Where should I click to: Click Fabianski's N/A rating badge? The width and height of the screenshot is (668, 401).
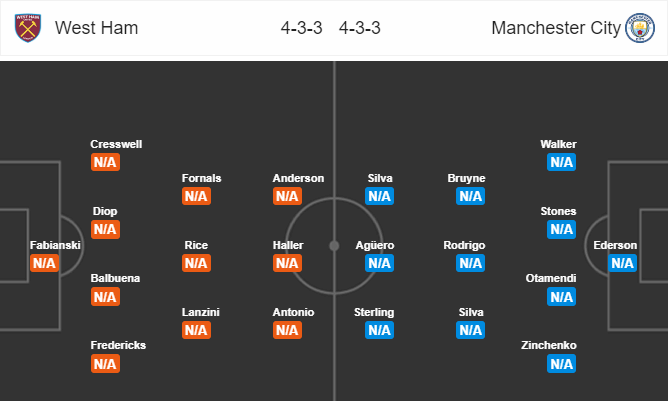[x=45, y=264]
